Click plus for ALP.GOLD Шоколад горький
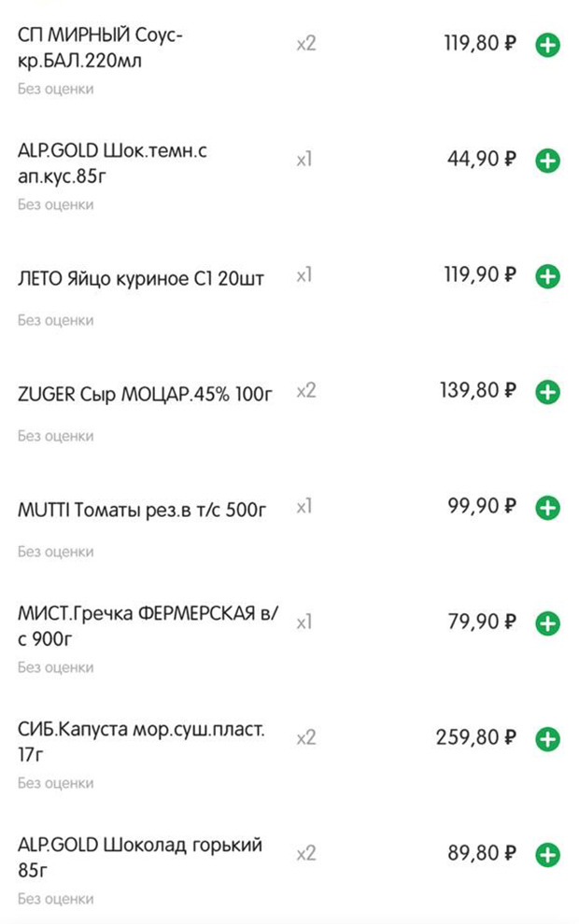Viewport: 579px width, 924px height. point(547,854)
